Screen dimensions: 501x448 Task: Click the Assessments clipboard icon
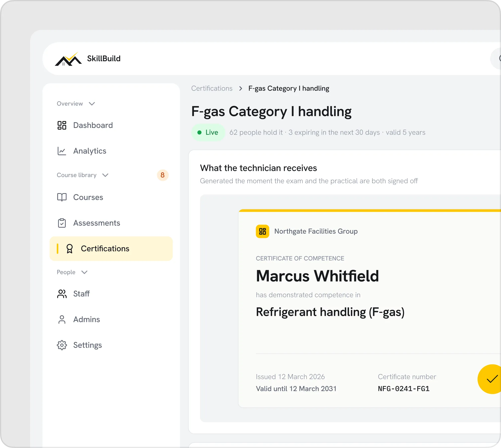pyautogui.click(x=62, y=223)
